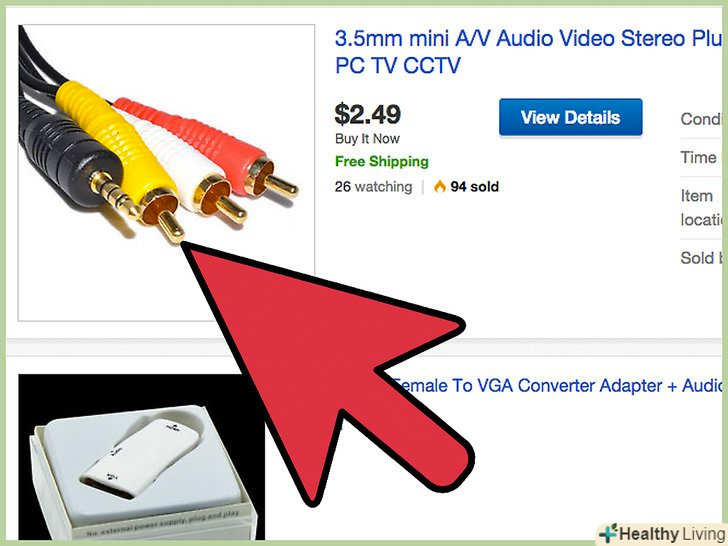Click the green cross Healthy Living icon
The image size is (728, 546).
609,533
